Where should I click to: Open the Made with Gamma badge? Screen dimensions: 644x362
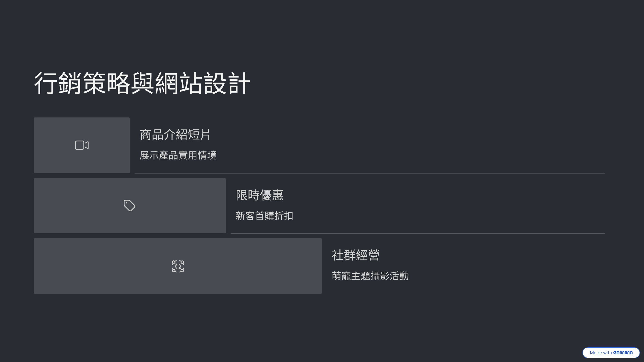pyautogui.click(x=611, y=353)
